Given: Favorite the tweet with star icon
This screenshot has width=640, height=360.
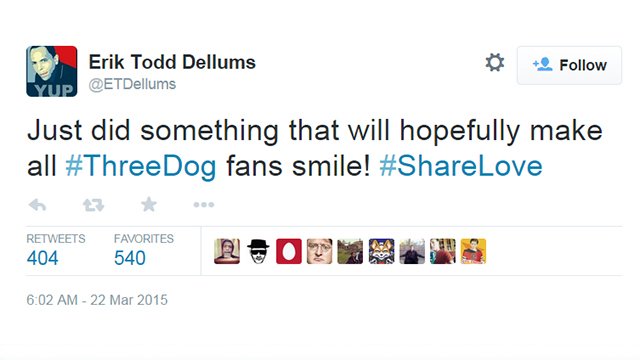Looking at the screenshot, I should pos(149,204).
